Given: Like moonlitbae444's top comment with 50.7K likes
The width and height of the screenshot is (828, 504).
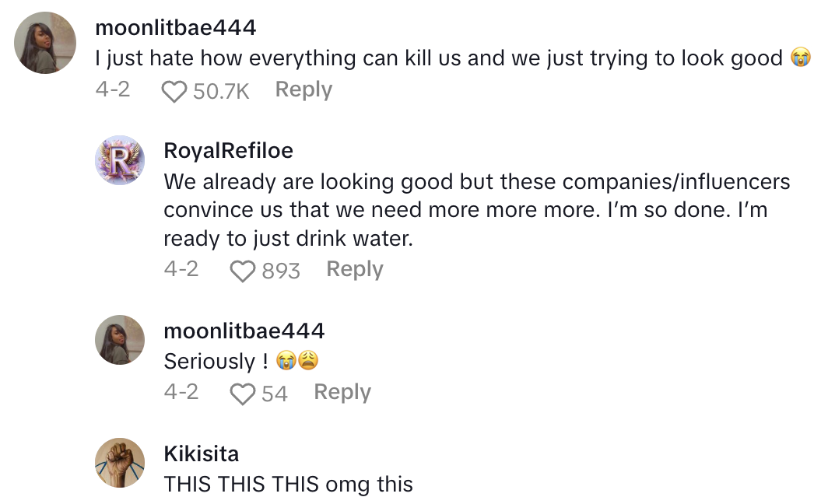Looking at the screenshot, I should pos(174,92).
